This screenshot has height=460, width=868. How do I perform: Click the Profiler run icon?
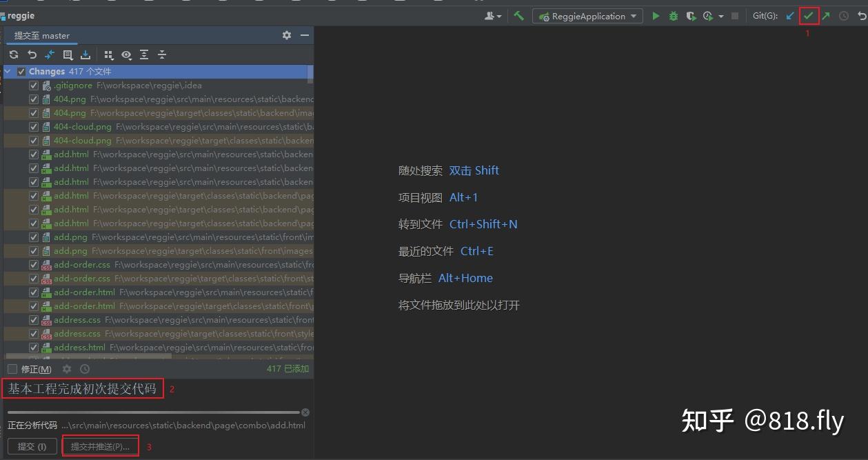708,16
